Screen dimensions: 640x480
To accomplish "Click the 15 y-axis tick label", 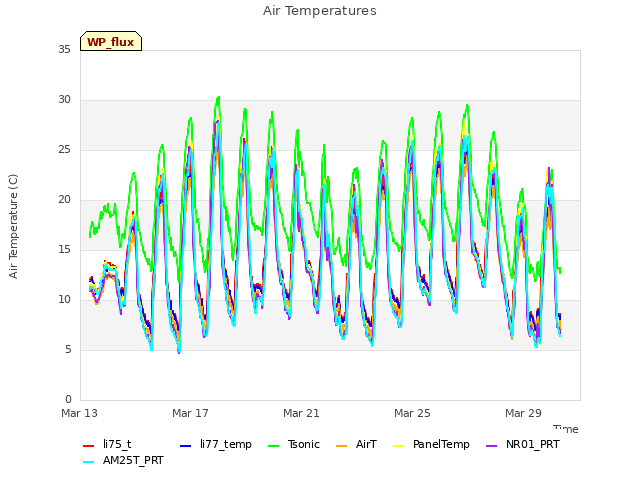I will 64,250.
